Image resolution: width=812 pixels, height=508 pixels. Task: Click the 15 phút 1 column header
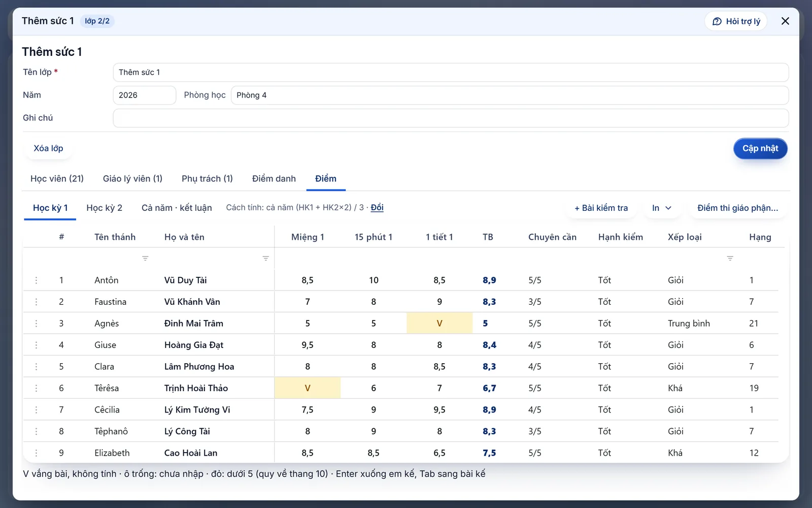coord(374,237)
